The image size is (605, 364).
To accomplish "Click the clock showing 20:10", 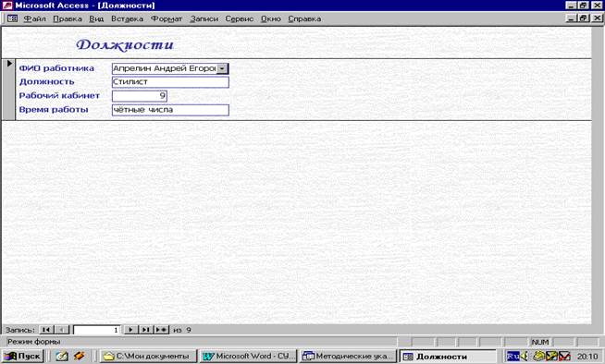I will point(586,357).
